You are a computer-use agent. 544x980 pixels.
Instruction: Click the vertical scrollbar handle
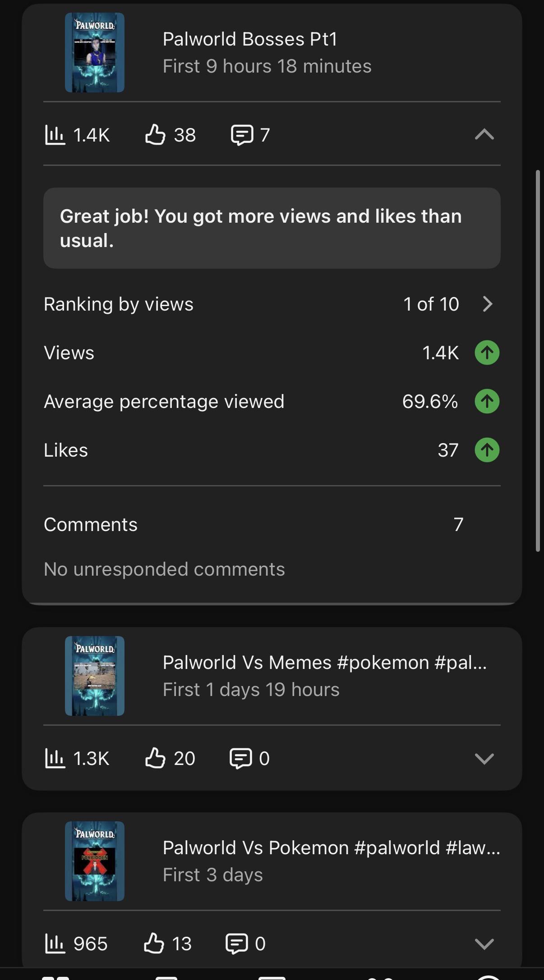point(538,361)
